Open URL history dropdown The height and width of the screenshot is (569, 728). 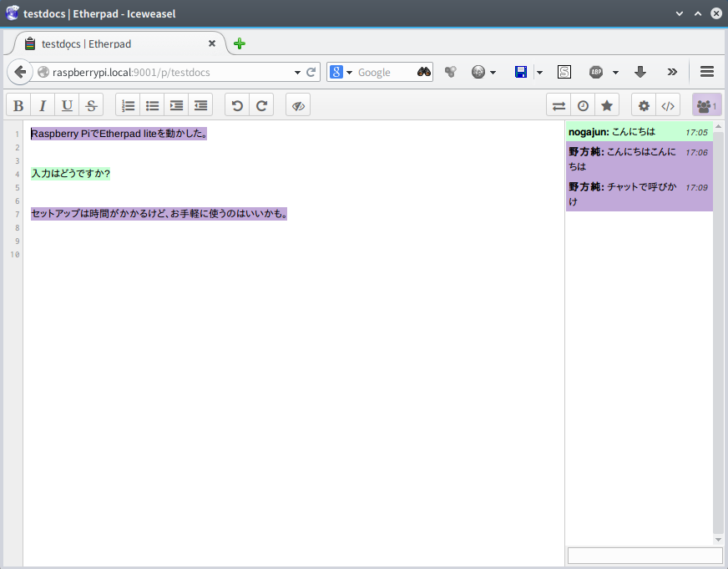coord(297,73)
